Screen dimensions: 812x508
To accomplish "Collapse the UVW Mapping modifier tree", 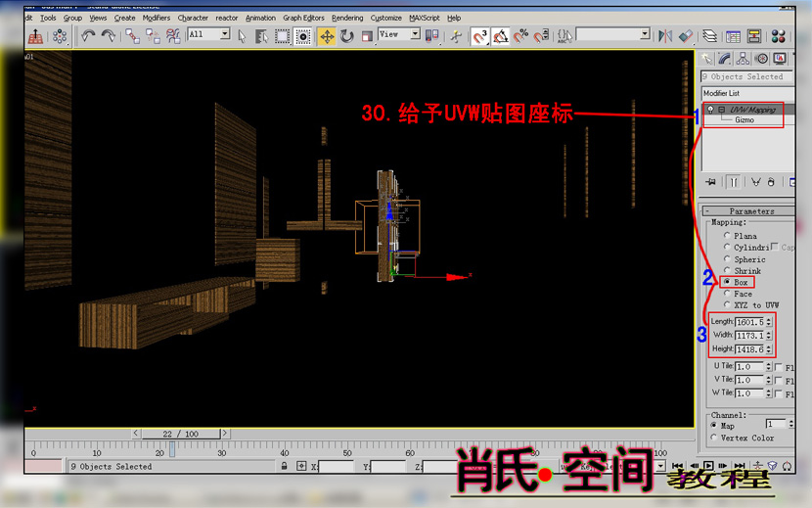I will pos(721,110).
